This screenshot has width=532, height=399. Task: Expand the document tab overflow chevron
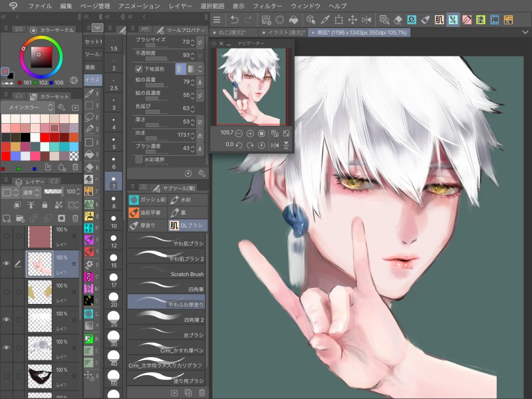click(525, 32)
